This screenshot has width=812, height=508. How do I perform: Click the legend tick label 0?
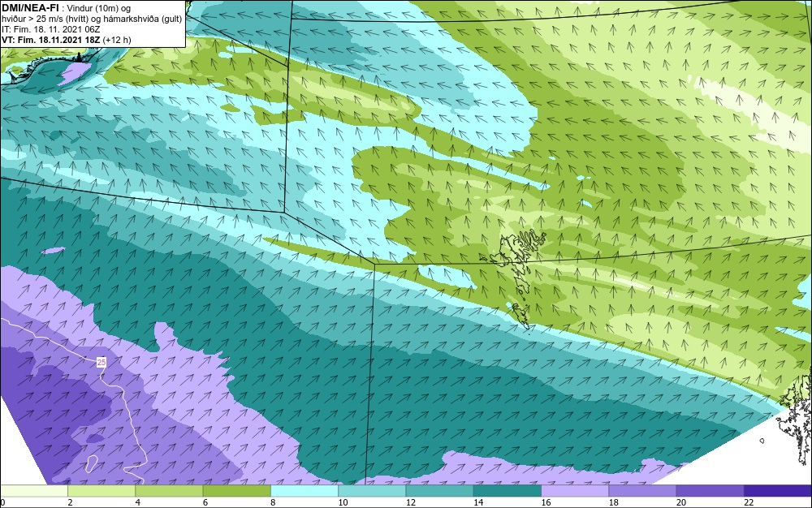pos(2,502)
